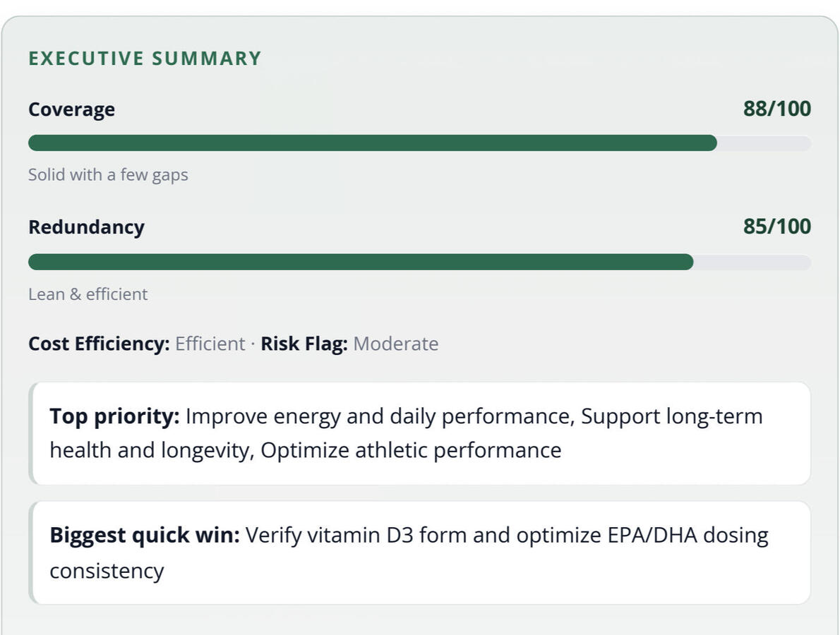The height and width of the screenshot is (635, 840).
Task: Click the Redundancy progress bar
Action: 419,262
